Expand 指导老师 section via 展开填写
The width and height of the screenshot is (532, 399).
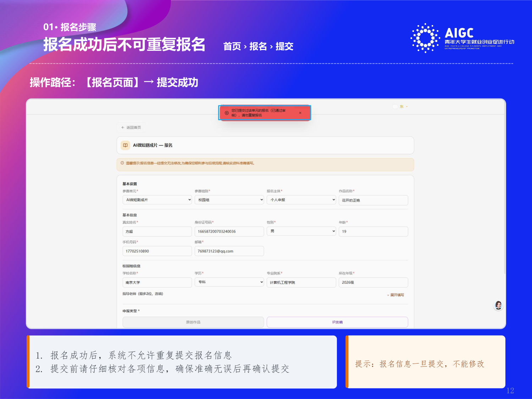tap(395, 295)
